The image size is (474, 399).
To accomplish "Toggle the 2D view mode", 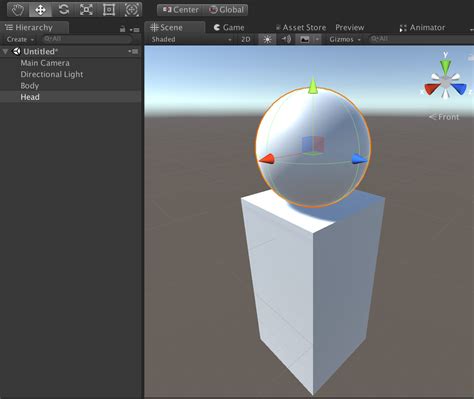I will point(246,39).
